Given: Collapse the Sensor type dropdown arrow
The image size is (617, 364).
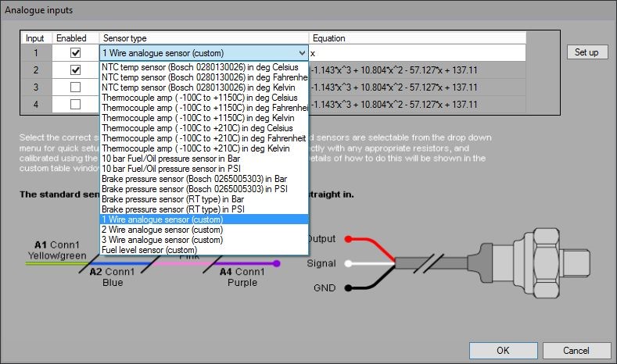Looking at the screenshot, I should (301, 53).
